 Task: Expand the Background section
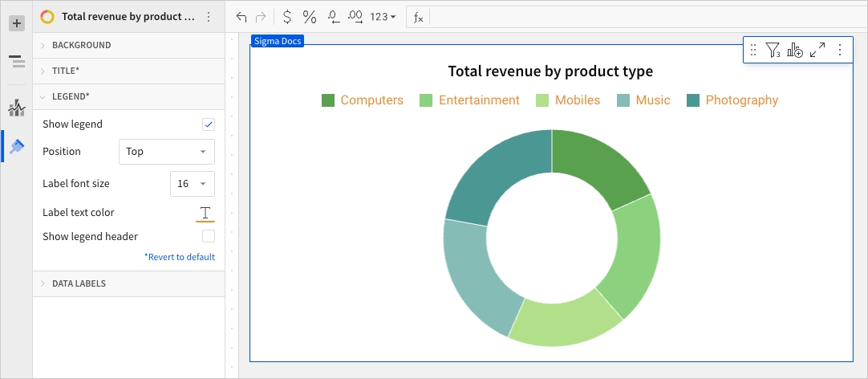pos(81,45)
